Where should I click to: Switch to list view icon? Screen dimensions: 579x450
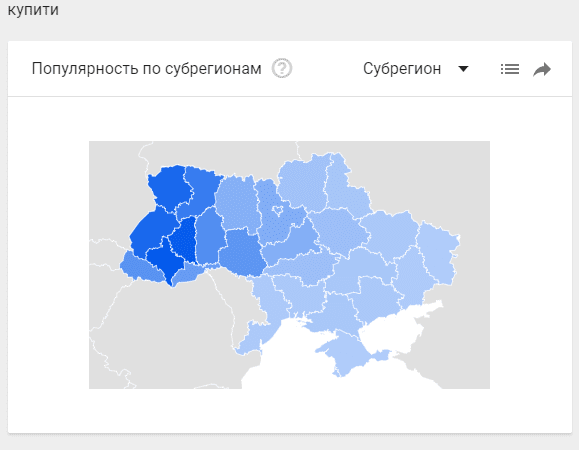pos(510,69)
